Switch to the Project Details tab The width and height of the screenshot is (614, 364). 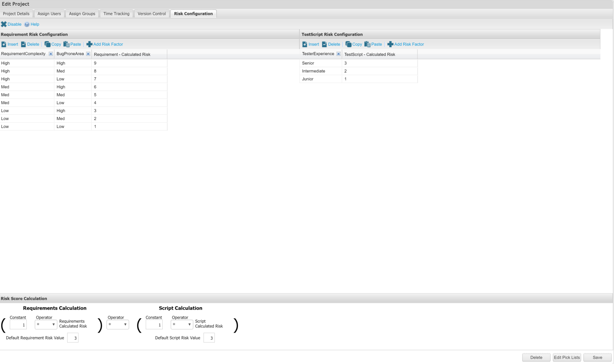tap(16, 14)
